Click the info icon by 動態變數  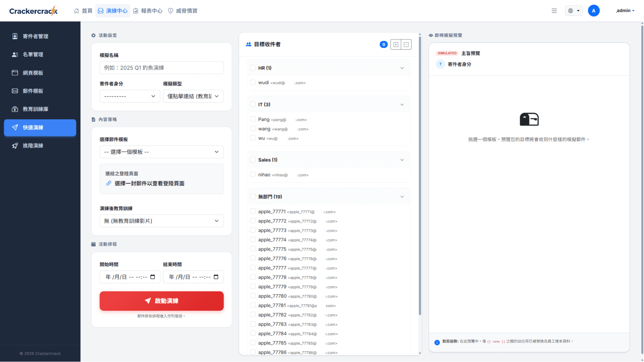pos(437,342)
